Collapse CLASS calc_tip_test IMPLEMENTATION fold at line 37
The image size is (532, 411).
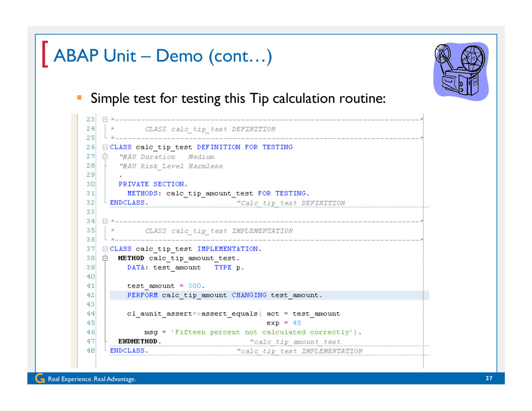pos(105,249)
